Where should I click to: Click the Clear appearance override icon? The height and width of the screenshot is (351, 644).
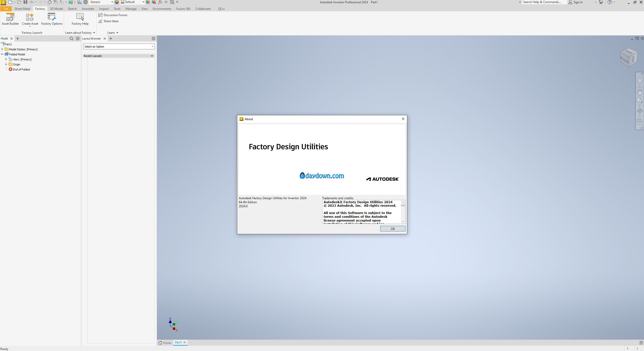[154, 2]
